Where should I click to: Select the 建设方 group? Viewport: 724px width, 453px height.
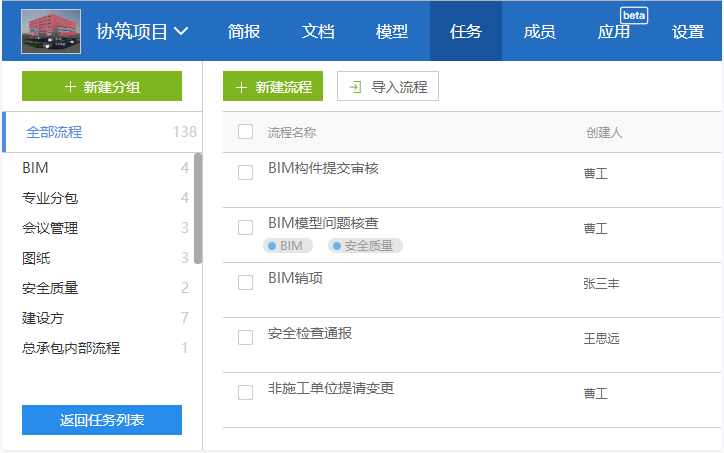105,318
